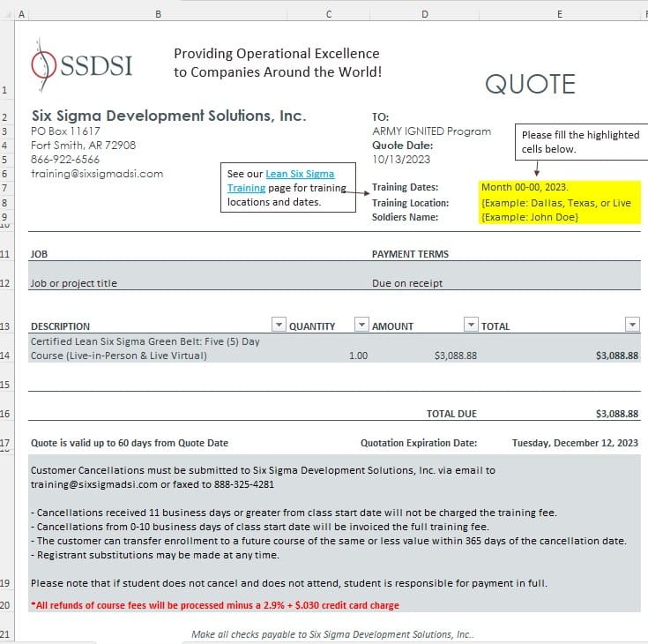
Task: Click the 'Tuesday, December 12, 2023' expiration date
Action: pos(575,443)
